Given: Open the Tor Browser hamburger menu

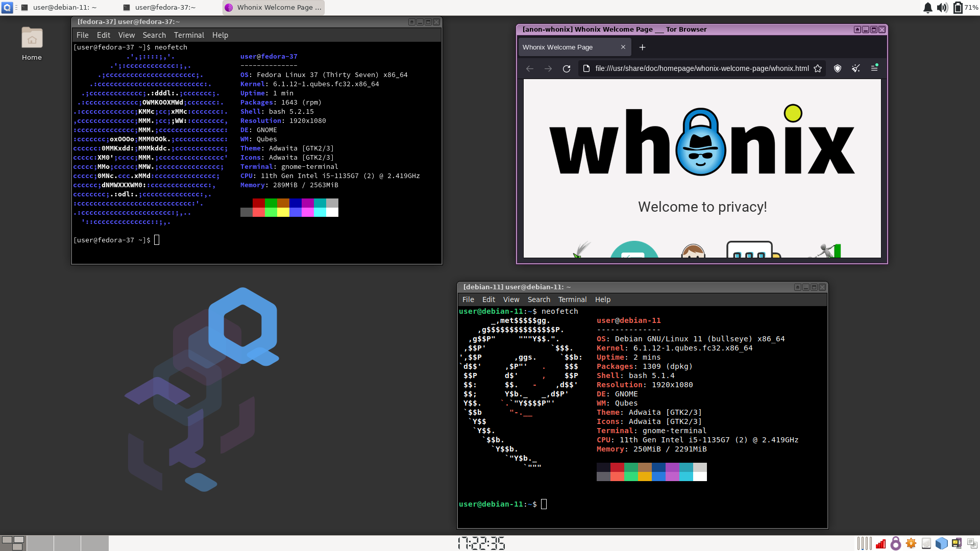Looking at the screenshot, I should coord(875,68).
